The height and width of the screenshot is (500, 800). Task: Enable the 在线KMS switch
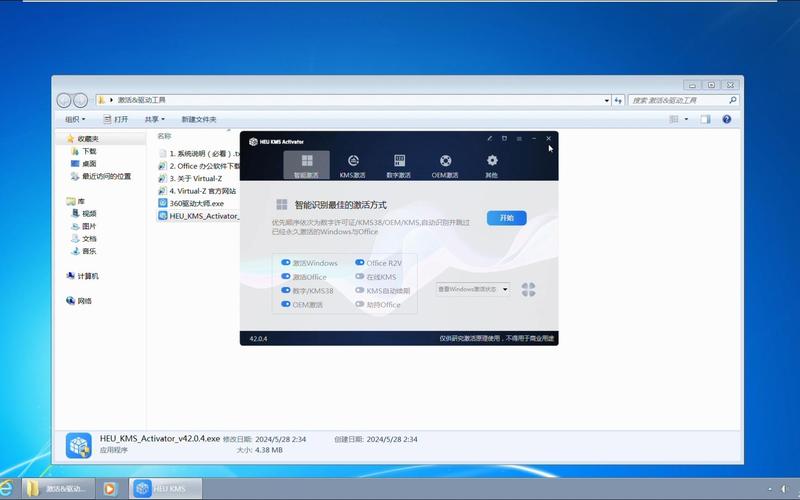pos(360,277)
